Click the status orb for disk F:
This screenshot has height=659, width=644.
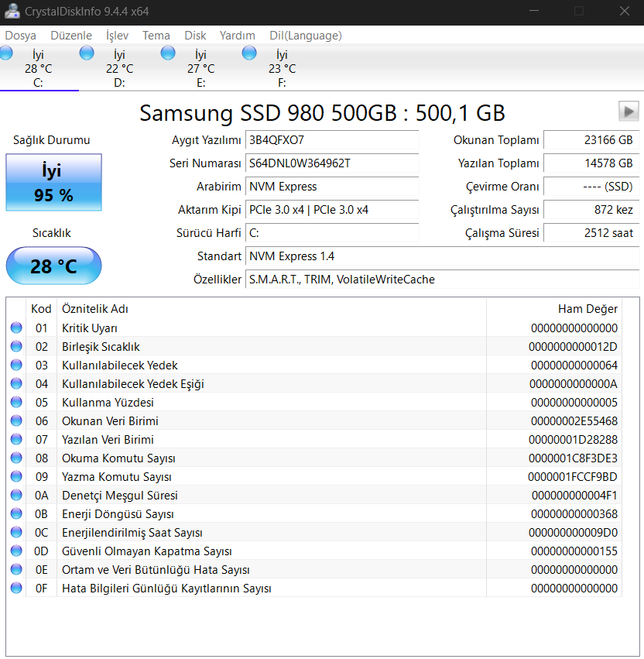tap(249, 53)
